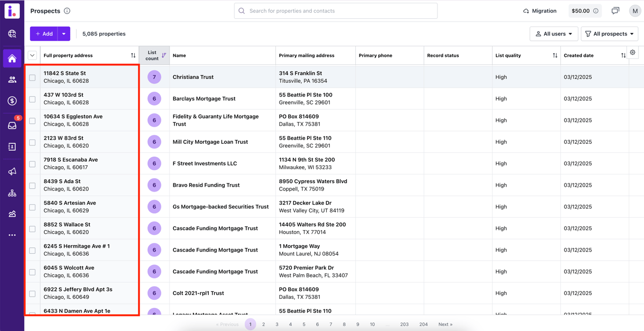Screen dimensions: 644x331
Task: Check the 8439 S Ada St row
Action: [32, 186]
